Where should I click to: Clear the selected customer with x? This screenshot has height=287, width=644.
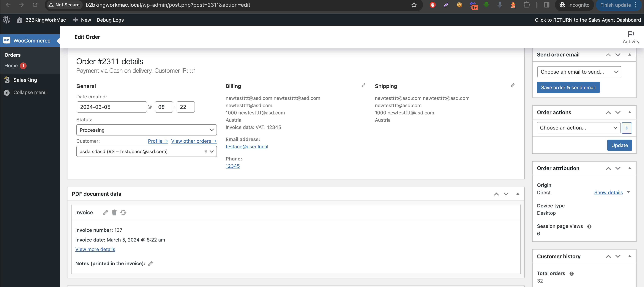206,152
